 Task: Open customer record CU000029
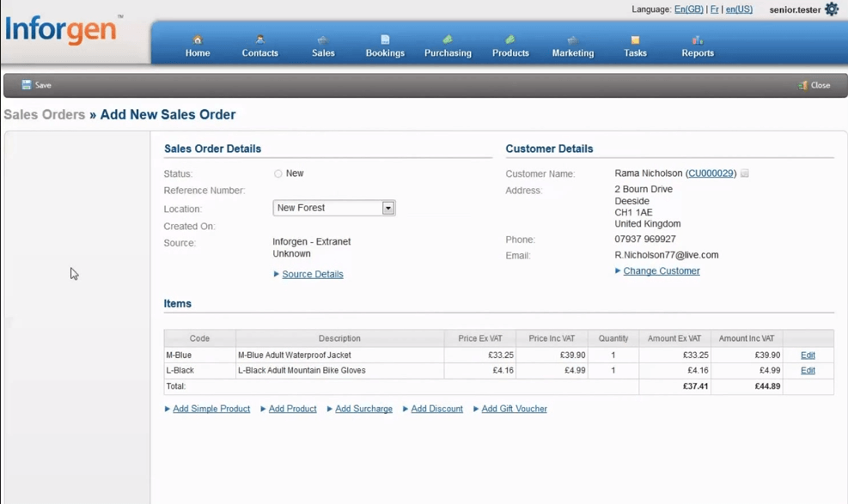click(x=709, y=173)
